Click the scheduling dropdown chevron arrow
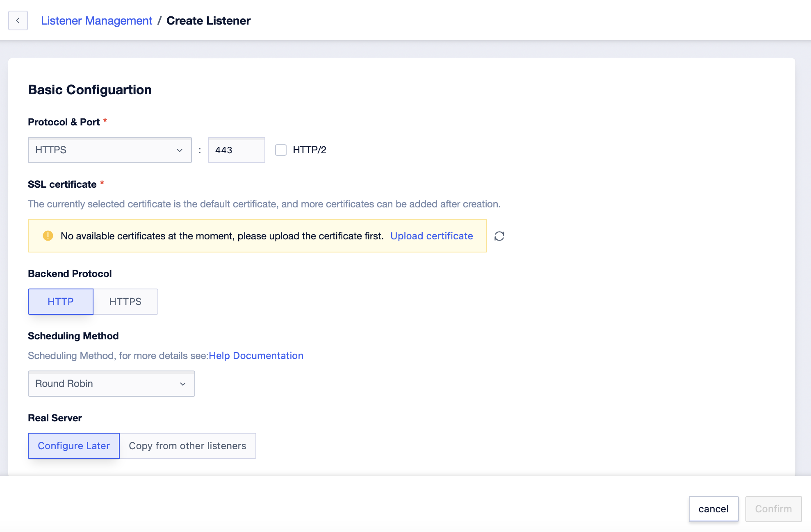 click(x=183, y=384)
